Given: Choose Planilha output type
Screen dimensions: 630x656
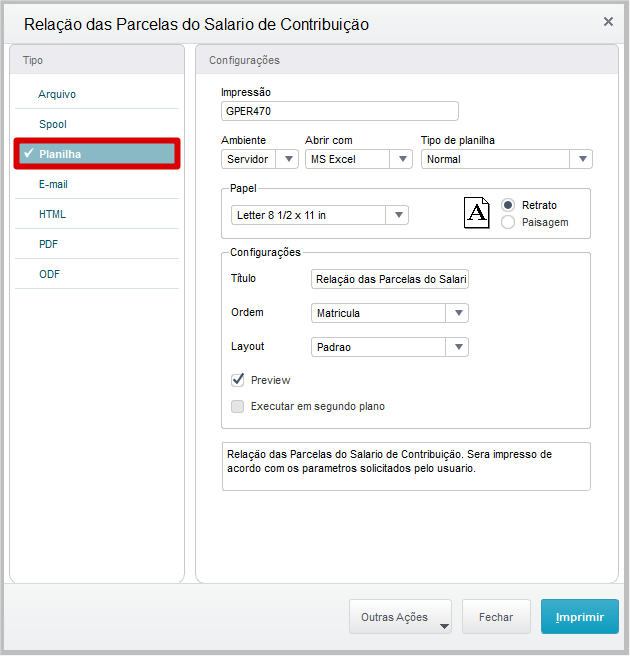Looking at the screenshot, I should coord(97,154).
